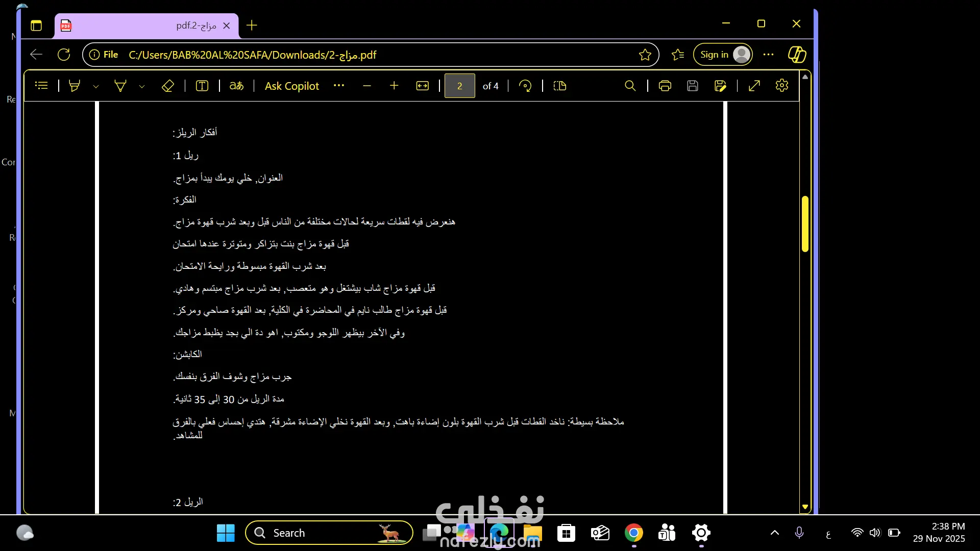Enter full screen mode
The width and height of the screenshot is (980, 551).
[754, 86]
